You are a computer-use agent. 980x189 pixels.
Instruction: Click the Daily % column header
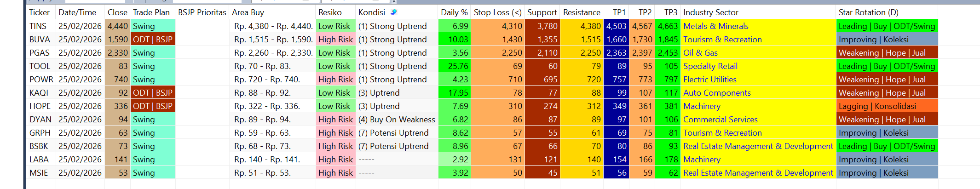point(454,12)
